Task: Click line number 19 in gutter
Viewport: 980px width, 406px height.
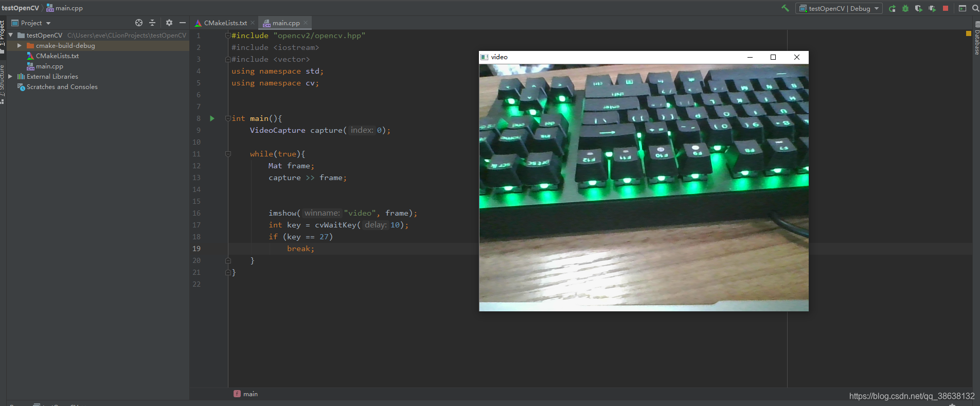Action: coord(197,249)
